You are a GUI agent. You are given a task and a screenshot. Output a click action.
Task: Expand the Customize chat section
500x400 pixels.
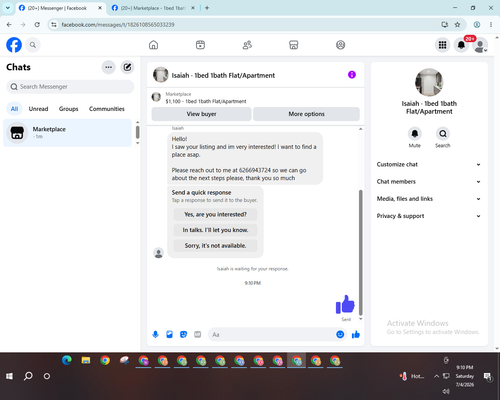point(429,164)
